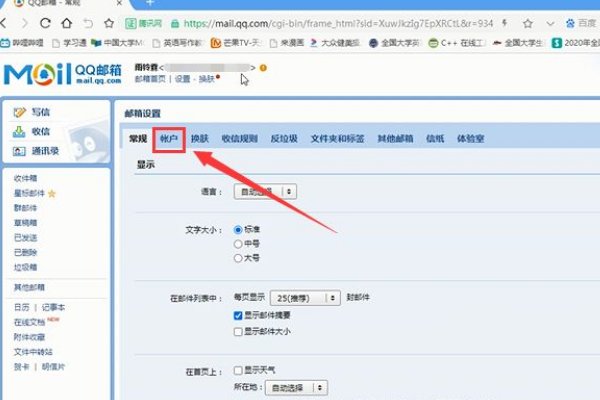
Task: Switch to 其他邮箱 settings tab
Action: pos(395,139)
